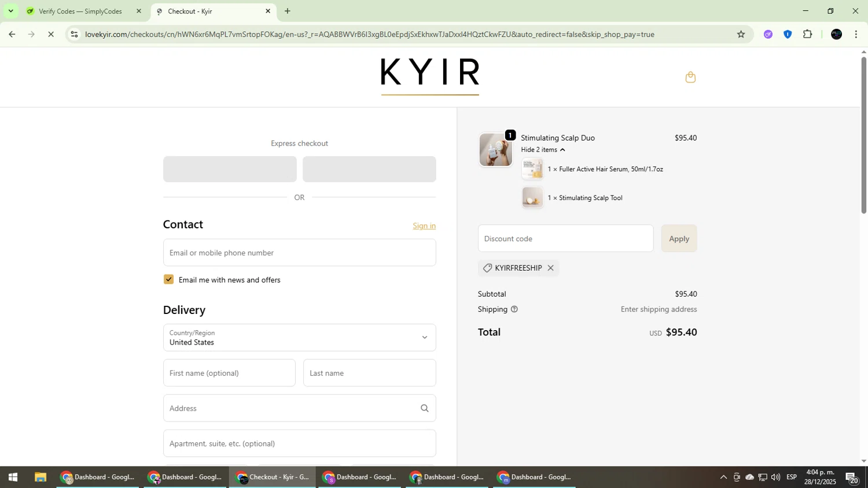Click the second express checkout button
The image size is (868, 488).
(369, 169)
